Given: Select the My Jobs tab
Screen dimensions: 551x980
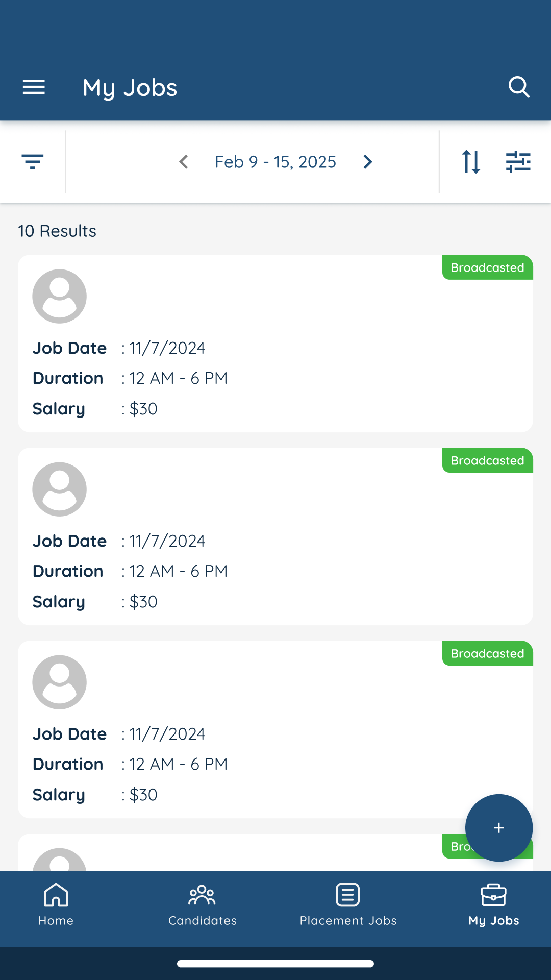Looking at the screenshot, I should 494,905.
